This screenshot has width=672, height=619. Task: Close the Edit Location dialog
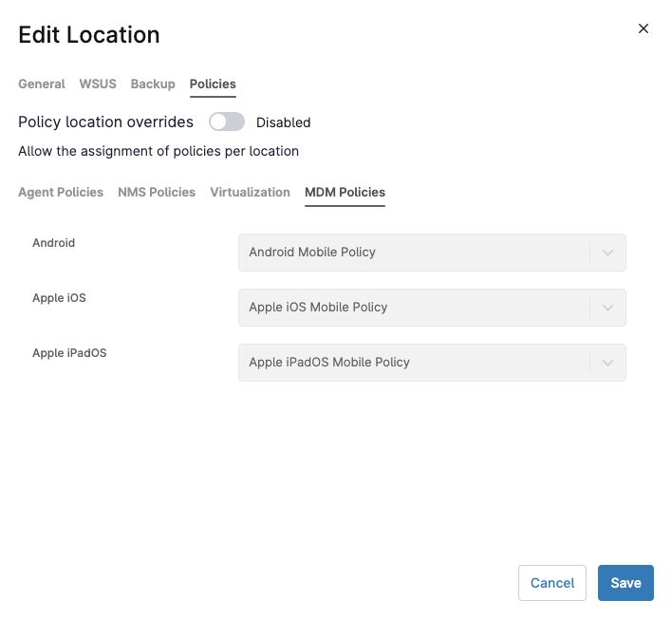pyautogui.click(x=644, y=28)
